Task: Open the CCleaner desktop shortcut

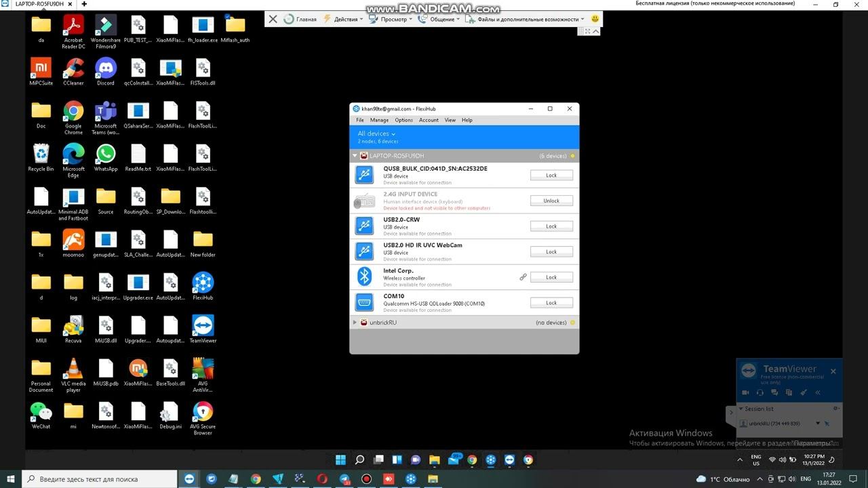Action: pos(73,71)
